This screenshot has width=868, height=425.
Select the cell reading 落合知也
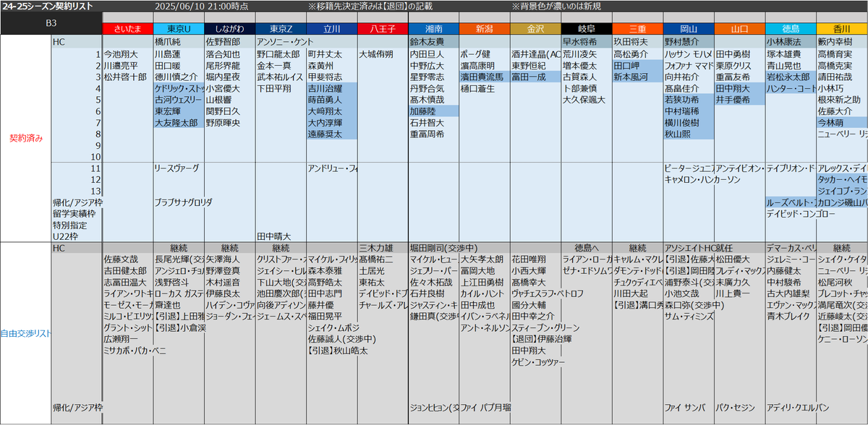[230, 53]
